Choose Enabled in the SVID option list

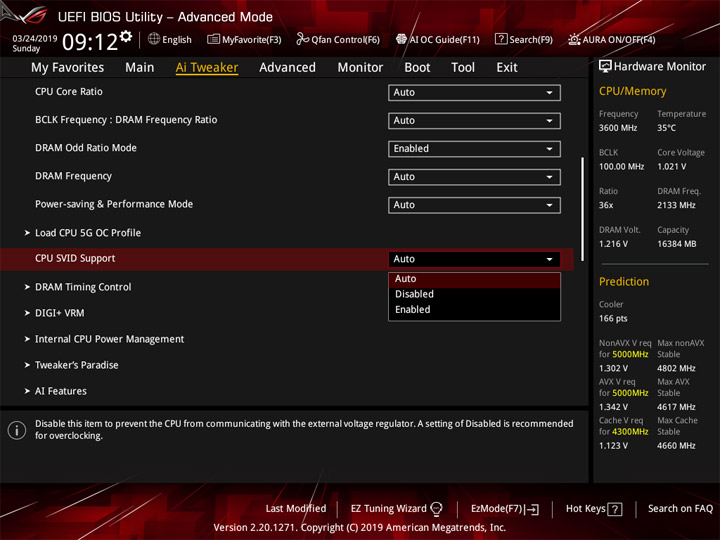coord(474,310)
